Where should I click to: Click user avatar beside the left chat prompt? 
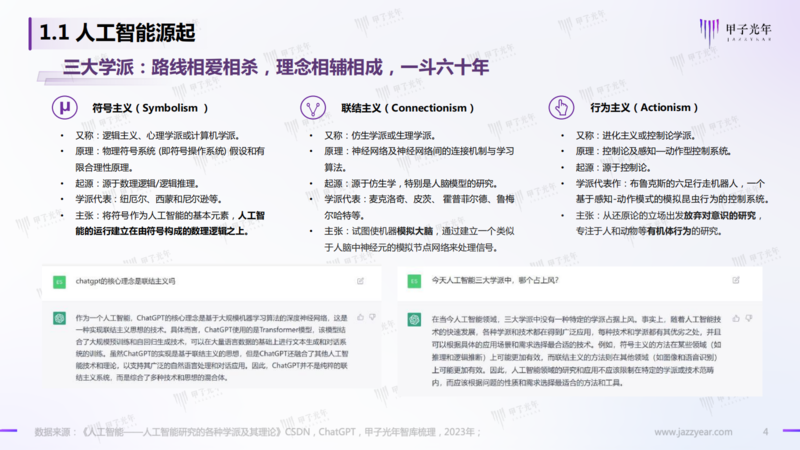coord(59,283)
